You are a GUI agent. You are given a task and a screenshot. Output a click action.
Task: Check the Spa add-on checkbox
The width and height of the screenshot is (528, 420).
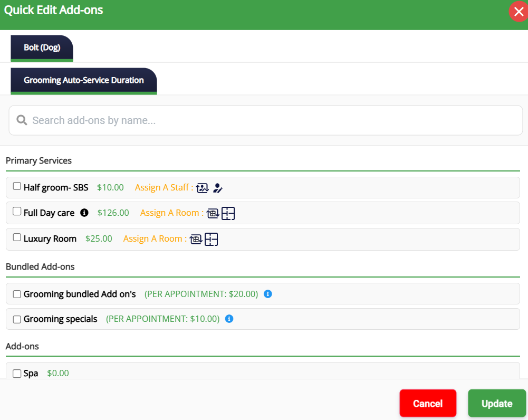(17, 374)
